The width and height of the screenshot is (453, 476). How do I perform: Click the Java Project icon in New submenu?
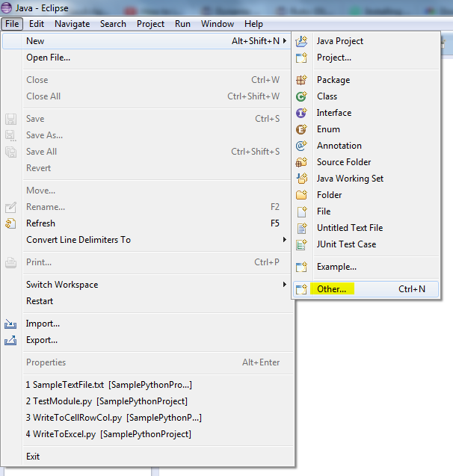pyautogui.click(x=301, y=41)
